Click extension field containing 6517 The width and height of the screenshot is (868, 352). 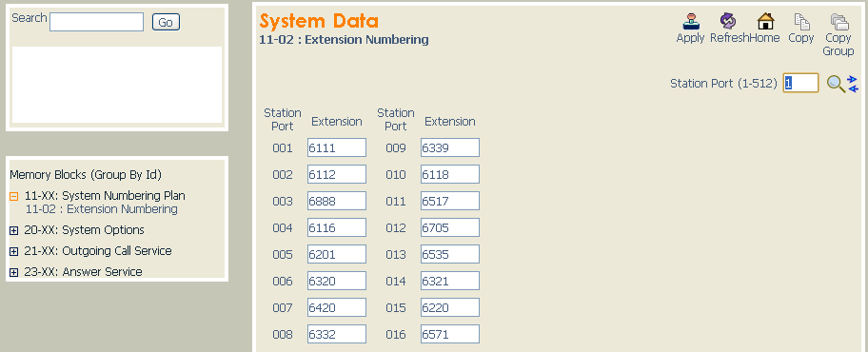click(450, 201)
